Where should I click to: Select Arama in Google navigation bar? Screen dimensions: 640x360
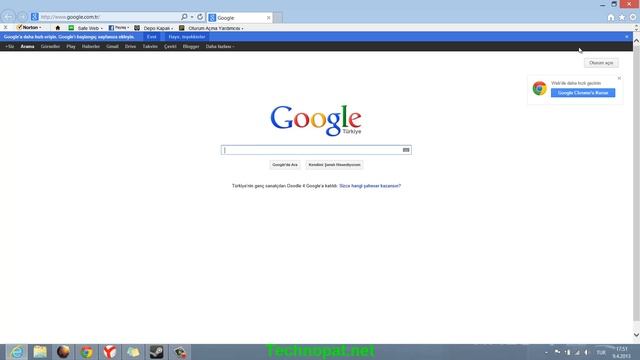[27, 47]
